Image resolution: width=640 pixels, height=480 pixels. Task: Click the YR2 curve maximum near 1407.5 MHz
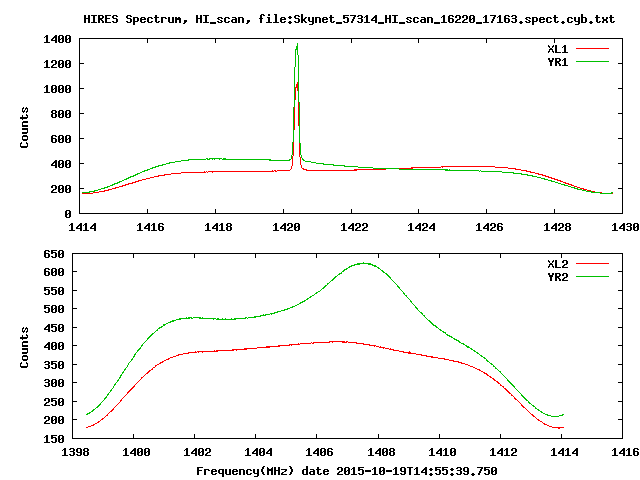(x=364, y=263)
